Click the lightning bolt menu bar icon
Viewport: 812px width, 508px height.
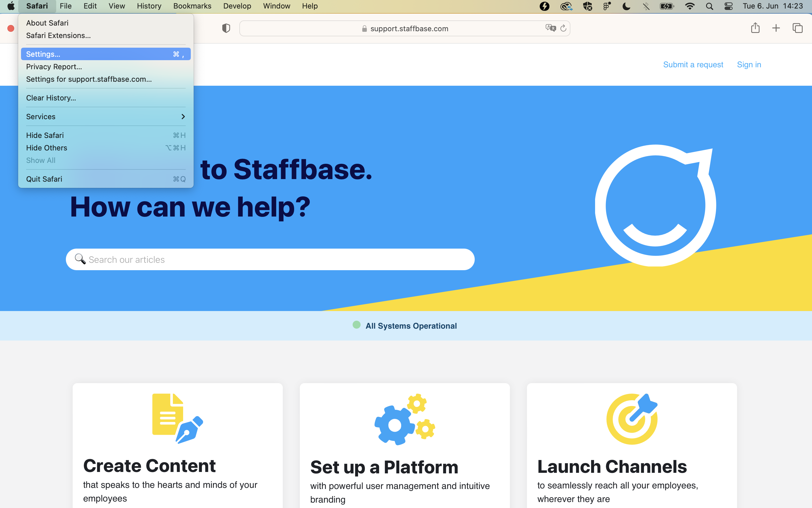pos(545,6)
